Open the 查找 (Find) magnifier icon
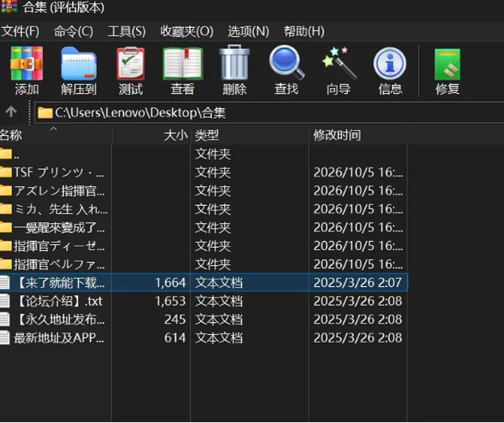 pos(287,62)
